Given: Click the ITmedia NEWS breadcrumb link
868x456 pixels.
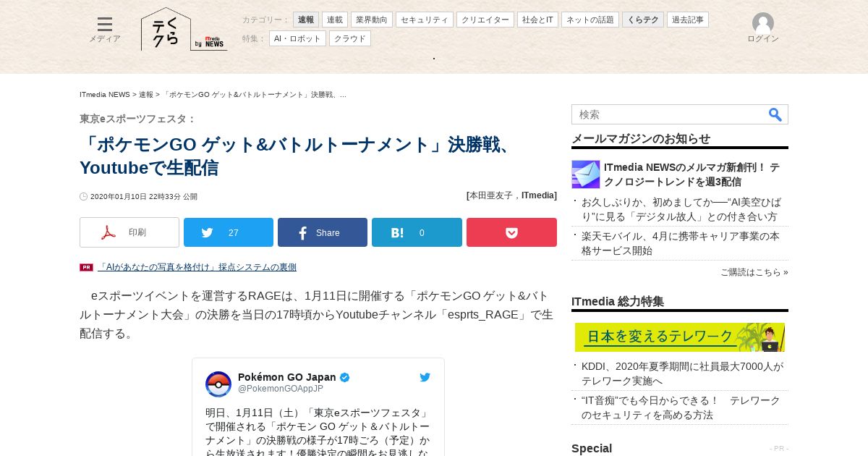Looking at the screenshot, I should 105,95.
